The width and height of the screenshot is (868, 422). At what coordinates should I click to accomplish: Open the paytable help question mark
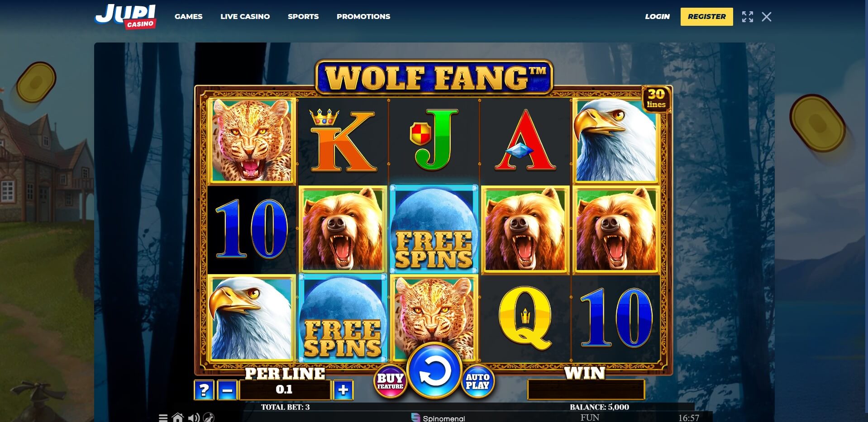pyautogui.click(x=204, y=390)
